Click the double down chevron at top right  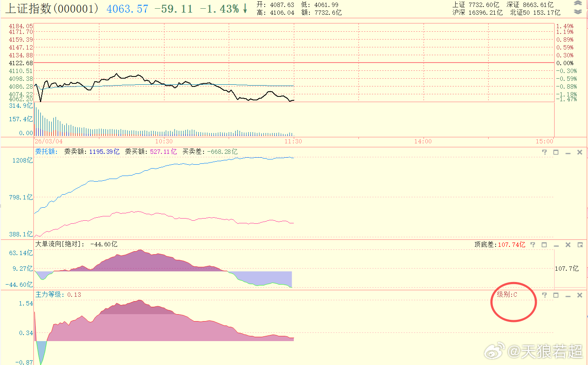click(x=577, y=12)
